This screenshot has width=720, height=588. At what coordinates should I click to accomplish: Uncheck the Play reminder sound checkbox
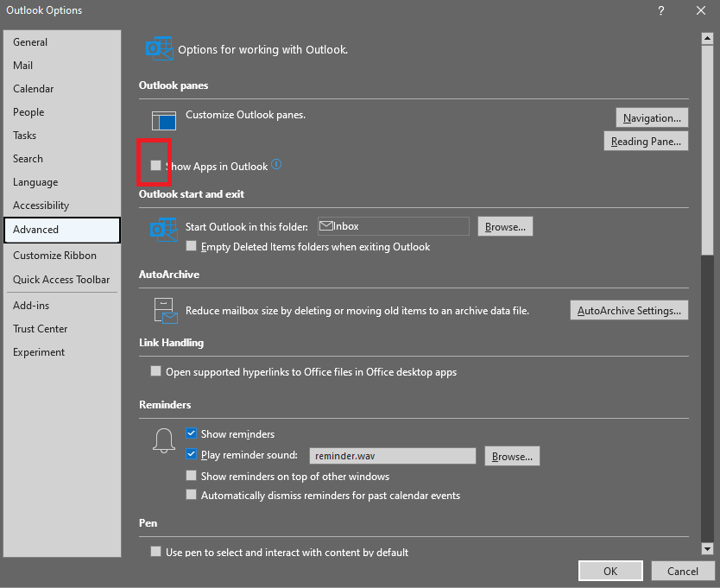click(191, 454)
